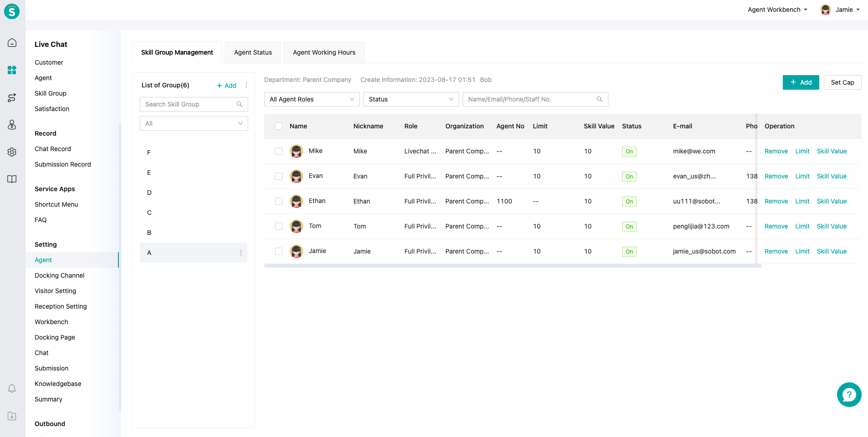Tick the checkbox for Mike
This screenshot has height=437, width=868.
(279, 151)
